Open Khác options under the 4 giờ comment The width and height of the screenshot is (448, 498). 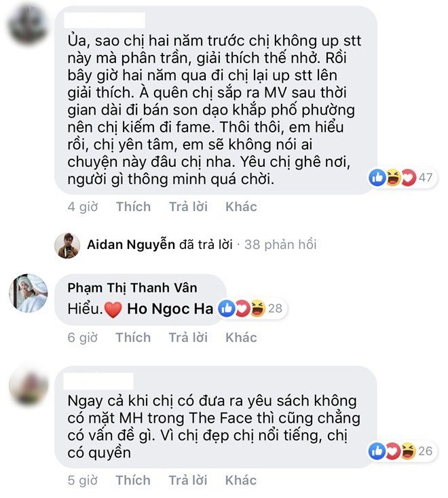click(241, 207)
